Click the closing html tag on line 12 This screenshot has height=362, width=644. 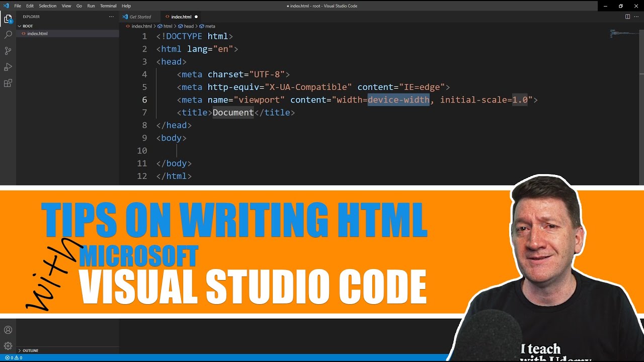click(174, 176)
